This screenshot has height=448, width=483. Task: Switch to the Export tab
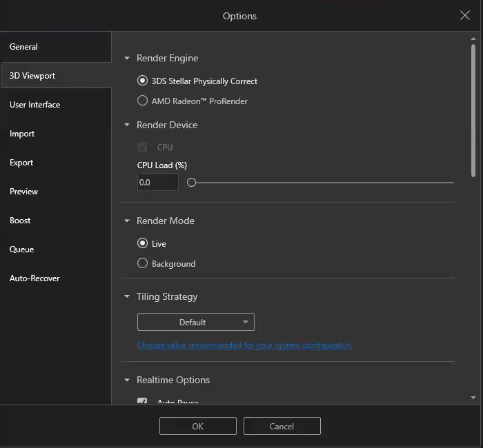[x=55, y=163]
